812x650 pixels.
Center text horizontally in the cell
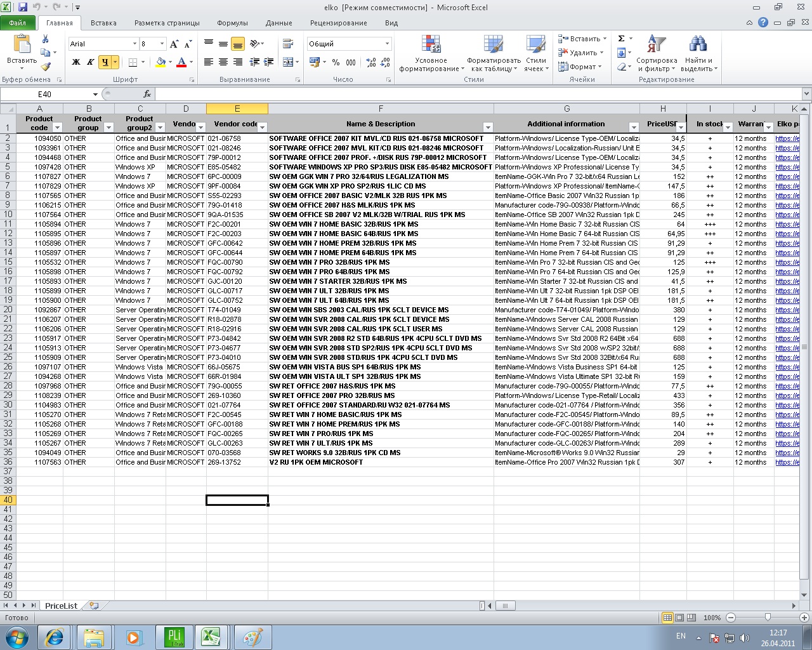click(x=223, y=62)
